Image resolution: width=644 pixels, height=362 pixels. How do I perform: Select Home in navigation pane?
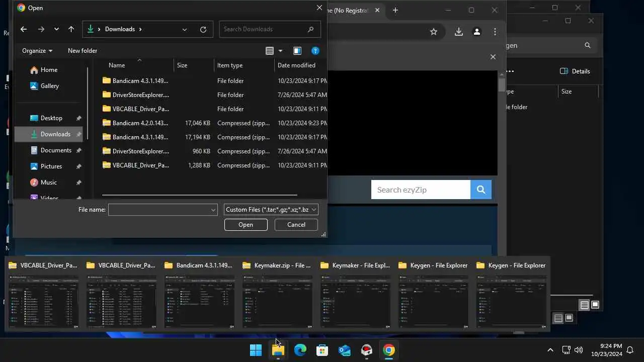coord(49,70)
